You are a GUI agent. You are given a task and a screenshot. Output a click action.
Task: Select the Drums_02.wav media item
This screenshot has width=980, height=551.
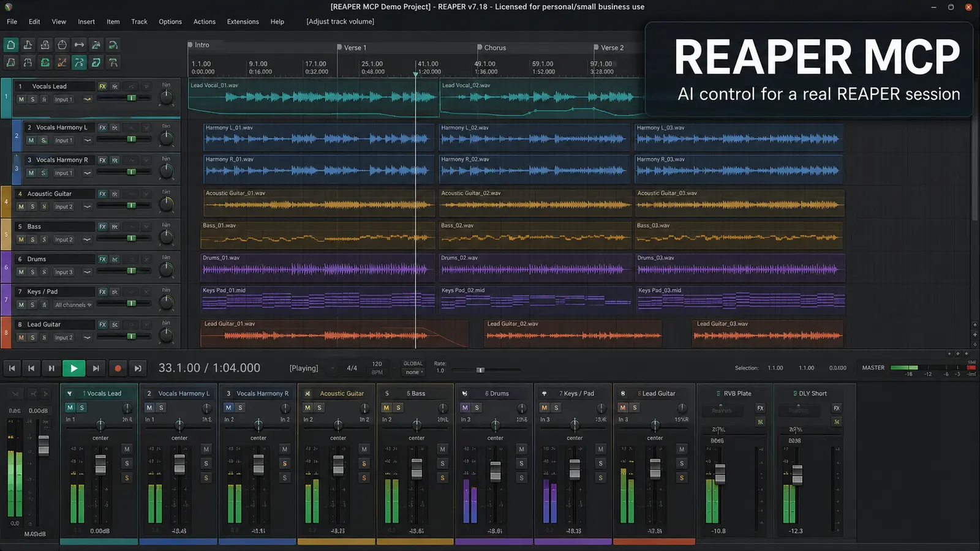coord(535,268)
